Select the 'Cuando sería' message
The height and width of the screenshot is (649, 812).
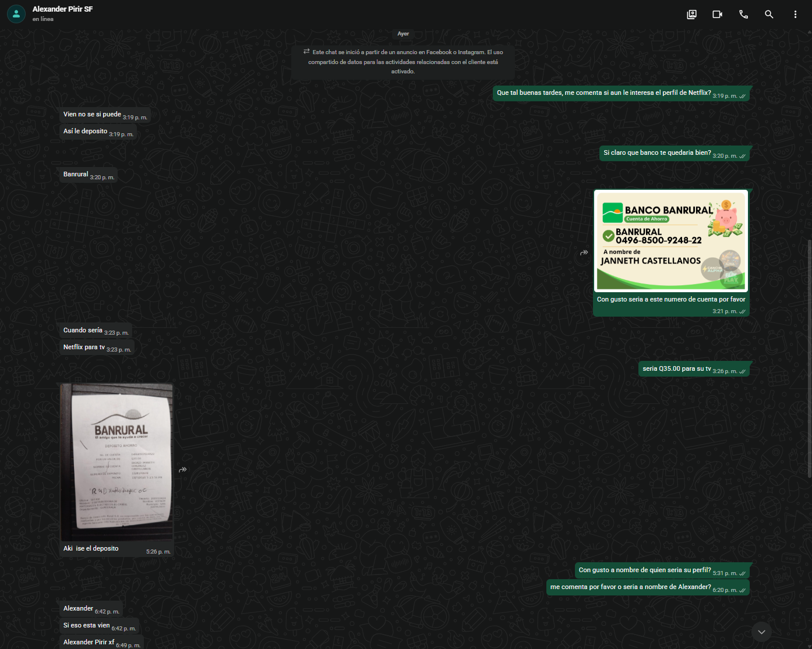[96, 331]
